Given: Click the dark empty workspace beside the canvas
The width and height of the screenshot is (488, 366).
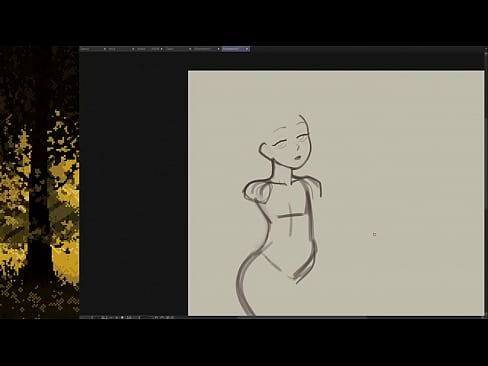Looking at the screenshot, I should (133, 183).
